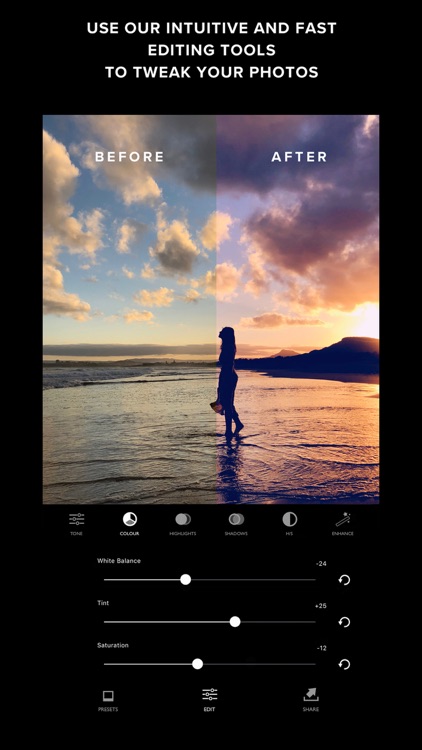The image size is (422, 750).
Task: Click the Before half of the photo
Action: (x=129, y=309)
